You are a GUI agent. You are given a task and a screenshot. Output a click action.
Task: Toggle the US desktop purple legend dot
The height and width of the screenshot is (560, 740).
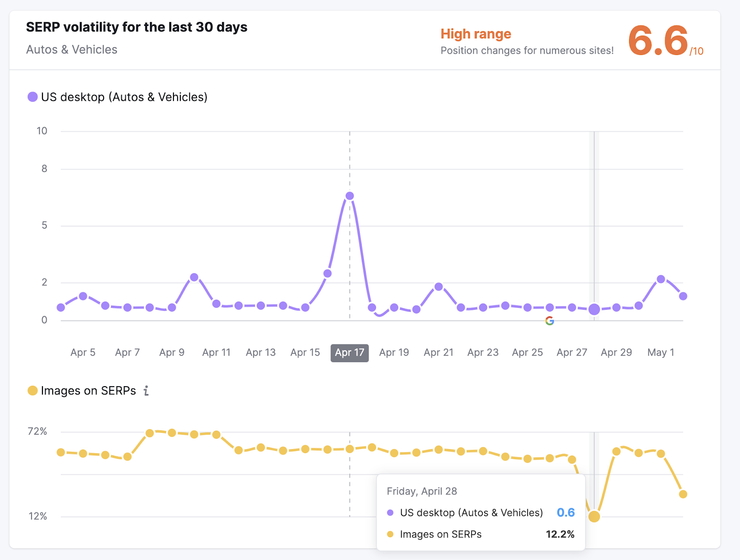click(x=32, y=97)
